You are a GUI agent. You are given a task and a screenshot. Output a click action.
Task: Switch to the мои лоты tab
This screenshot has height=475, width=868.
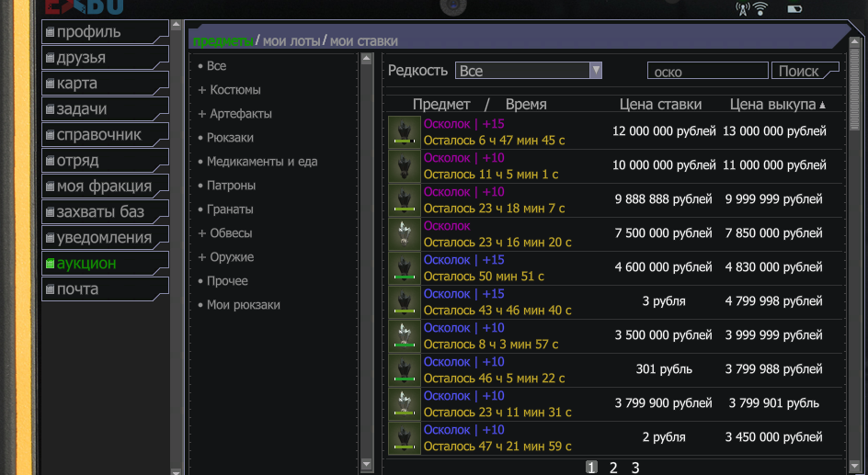pos(291,41)
